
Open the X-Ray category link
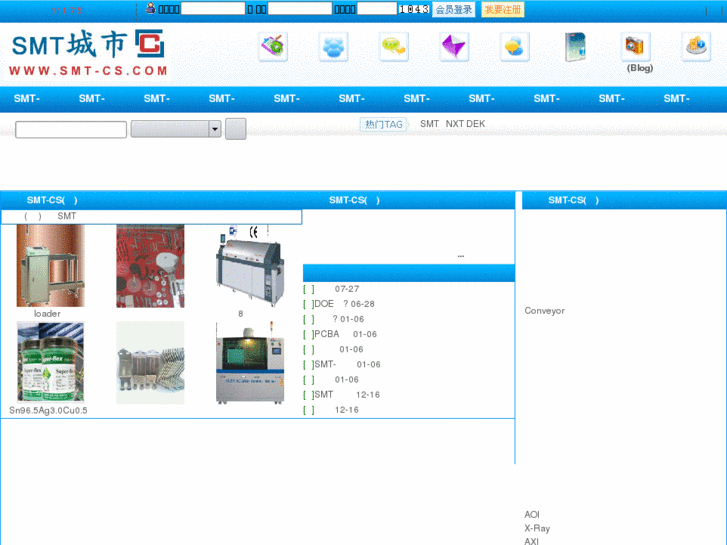click(x=537, y=528)
